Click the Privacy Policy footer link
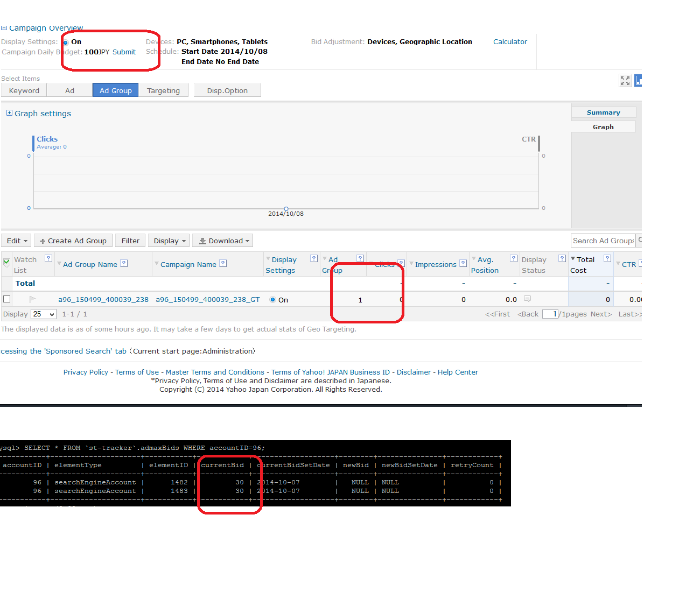The height and width of the screenshot is (592, 700). pyautogui.click(x=86, y=372)
